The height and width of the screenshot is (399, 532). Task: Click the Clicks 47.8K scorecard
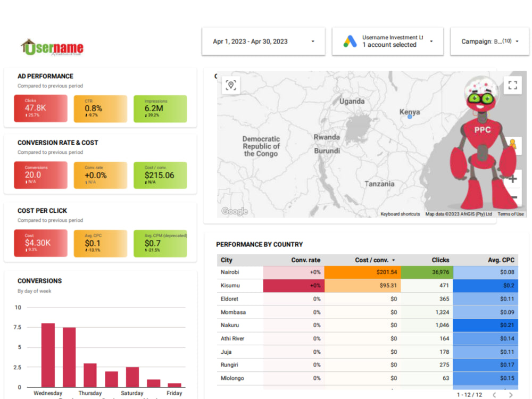click(41, 109)
